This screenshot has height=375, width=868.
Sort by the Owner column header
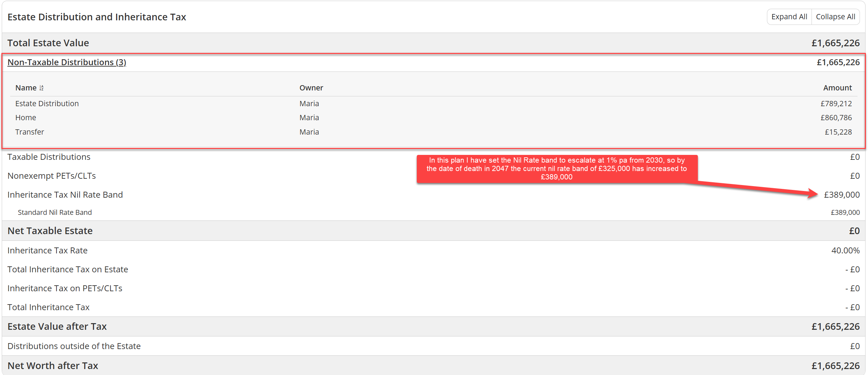(x=311, y=88)
